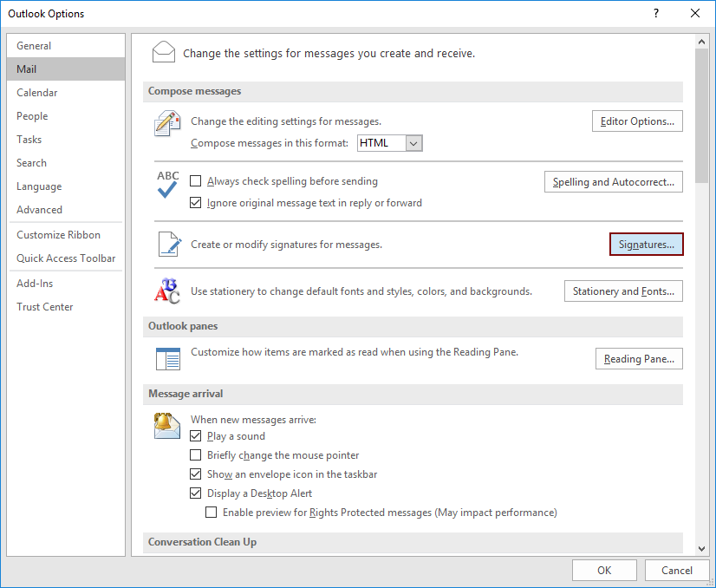Viewport: 716px width, 588px height.
Task: Confirm settings with the OK button
Action: click(604, 570)
